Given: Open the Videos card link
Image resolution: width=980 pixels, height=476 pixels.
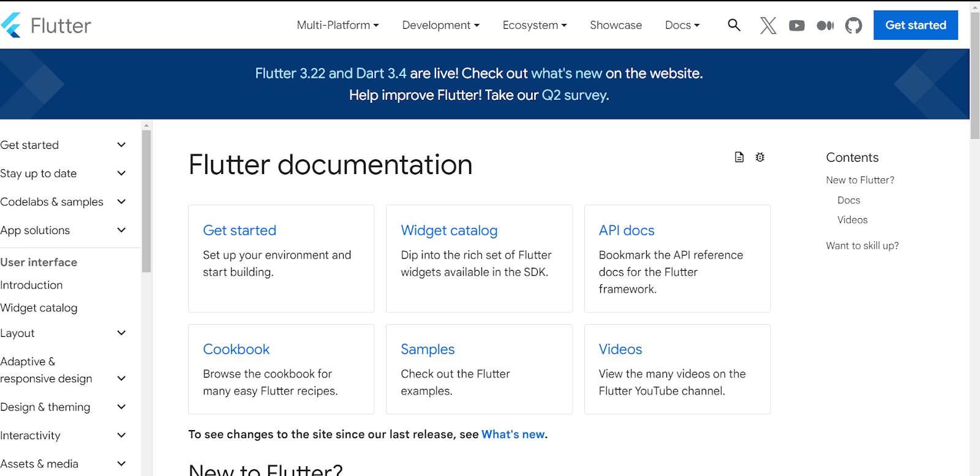Looking at the screenshot, I should pos(620,349).
